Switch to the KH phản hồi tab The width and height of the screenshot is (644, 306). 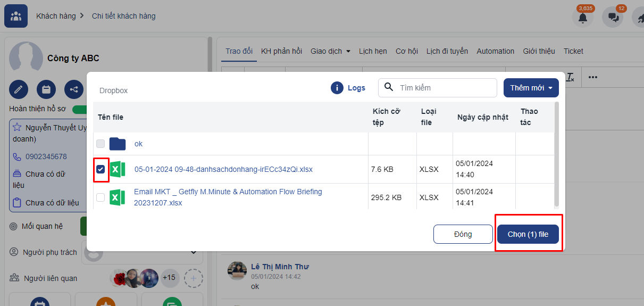[281, 51]
